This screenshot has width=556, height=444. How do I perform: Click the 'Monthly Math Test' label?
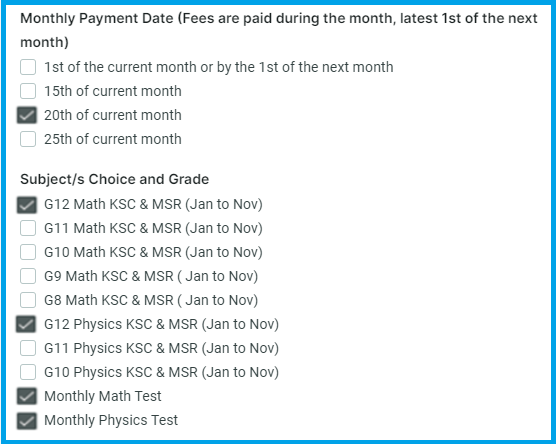[103, 396]
